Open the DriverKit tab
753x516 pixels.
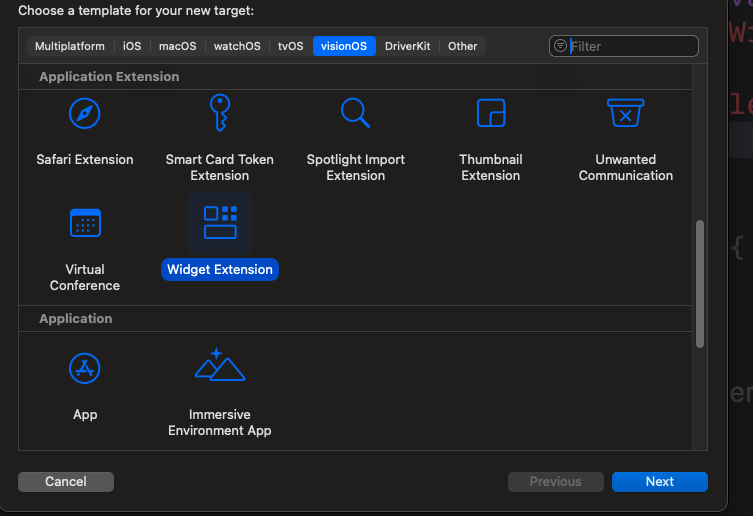408,46
